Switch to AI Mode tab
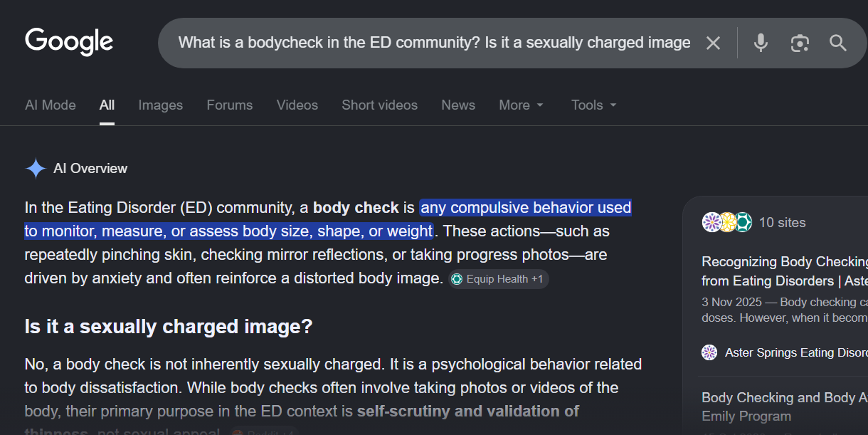 coord(51,105)
